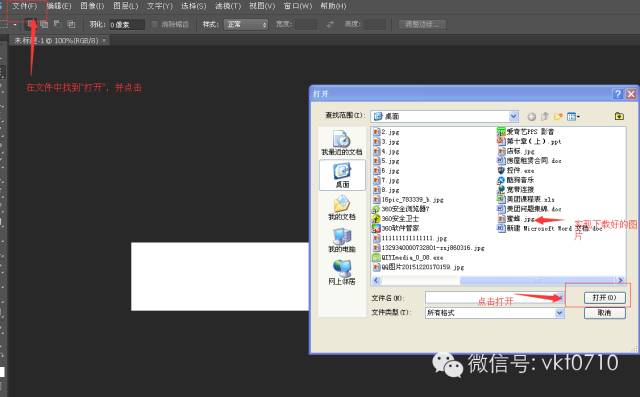Expand the 查找范围 look-in dropdown
This screenshot has height=397, width=640.
(x=514, y=116)
